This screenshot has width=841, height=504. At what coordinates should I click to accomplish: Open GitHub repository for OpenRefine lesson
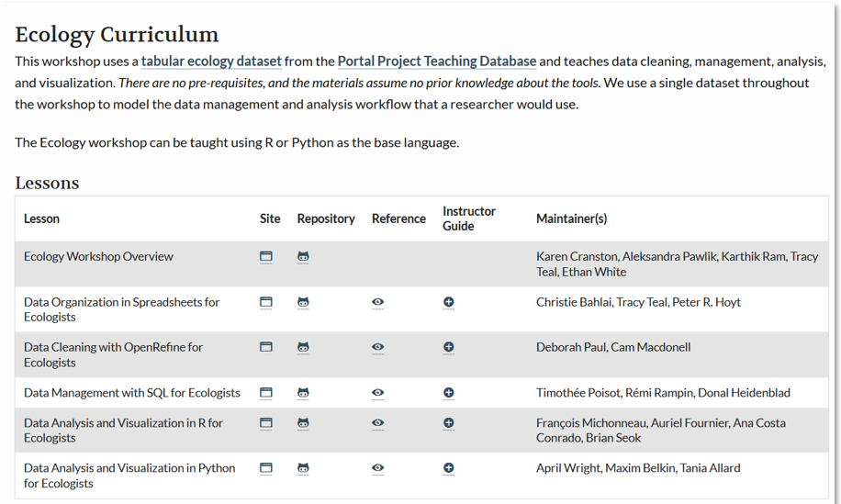pos(303,347)
